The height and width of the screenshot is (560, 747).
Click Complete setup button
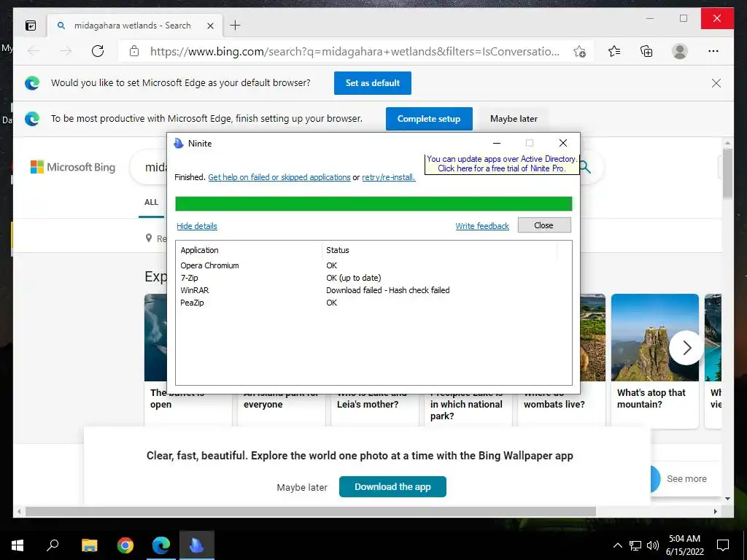tap(429, 119)
